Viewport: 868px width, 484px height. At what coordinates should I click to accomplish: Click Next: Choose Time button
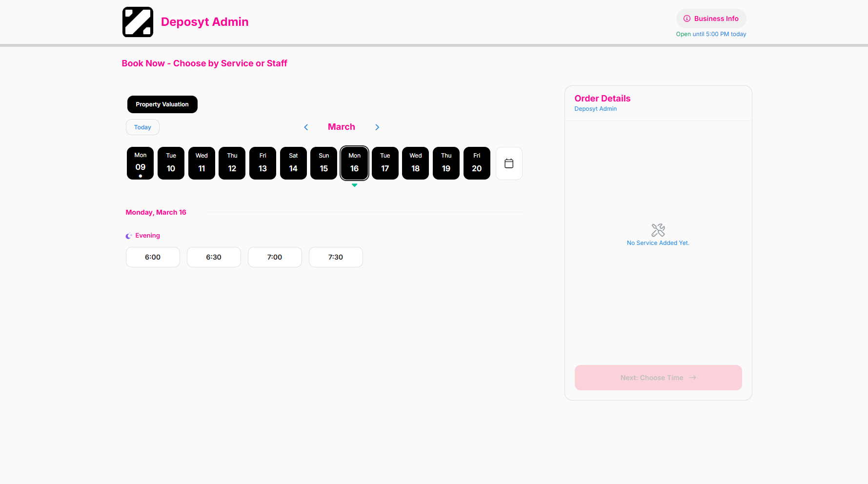[658, 378]
